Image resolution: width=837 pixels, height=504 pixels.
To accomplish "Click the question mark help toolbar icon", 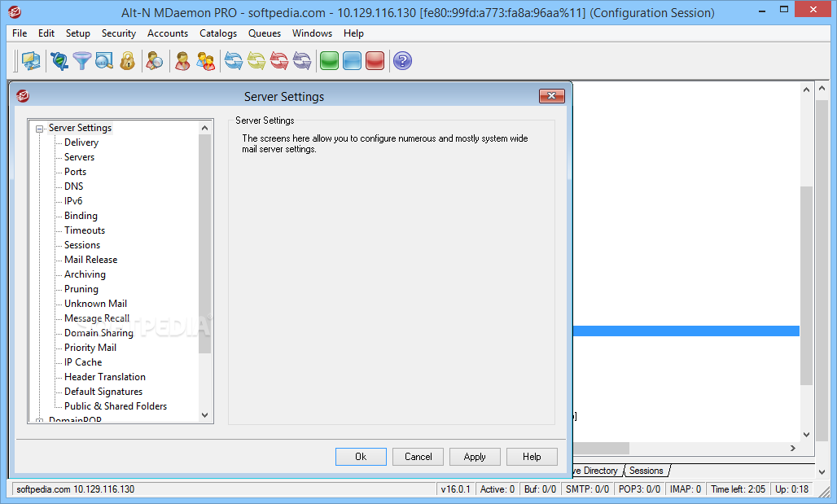I will 402,61.
